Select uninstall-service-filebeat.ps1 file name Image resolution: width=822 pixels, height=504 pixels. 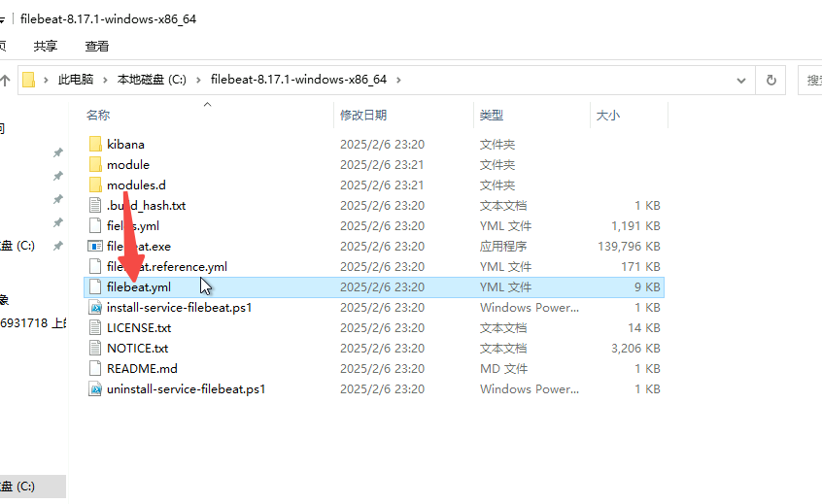pyautogui.click(x=187, y=389)
